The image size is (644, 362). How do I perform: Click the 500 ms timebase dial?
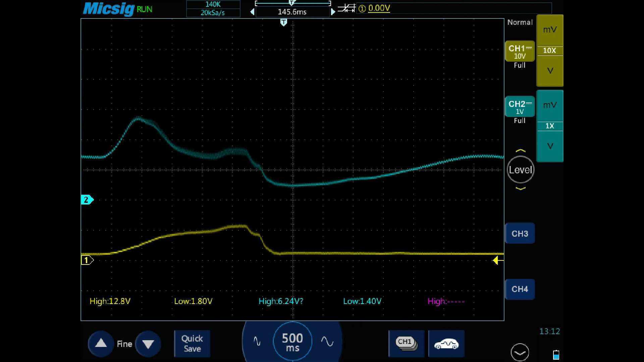(x=292, y=342)
